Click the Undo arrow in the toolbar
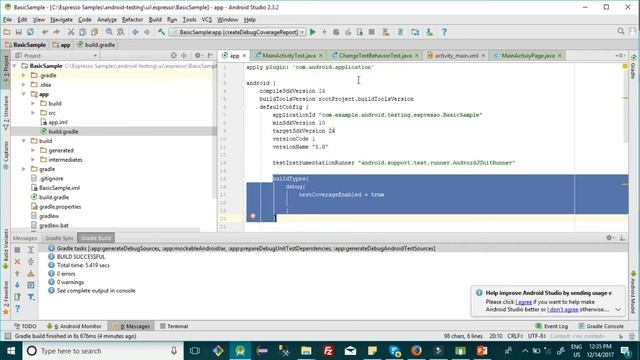 click(x=44, y=32)
